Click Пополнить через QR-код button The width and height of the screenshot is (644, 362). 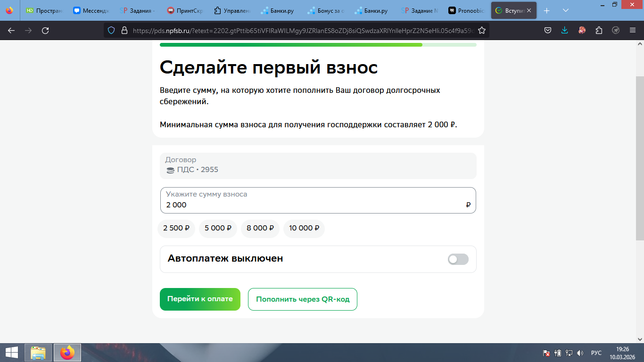point(302,299)
